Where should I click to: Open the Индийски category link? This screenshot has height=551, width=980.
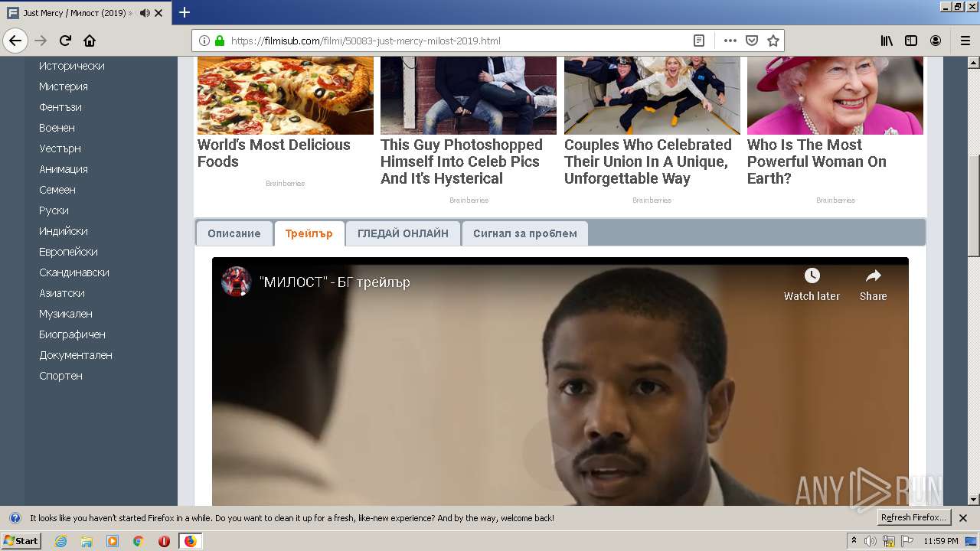coord(64,231)
